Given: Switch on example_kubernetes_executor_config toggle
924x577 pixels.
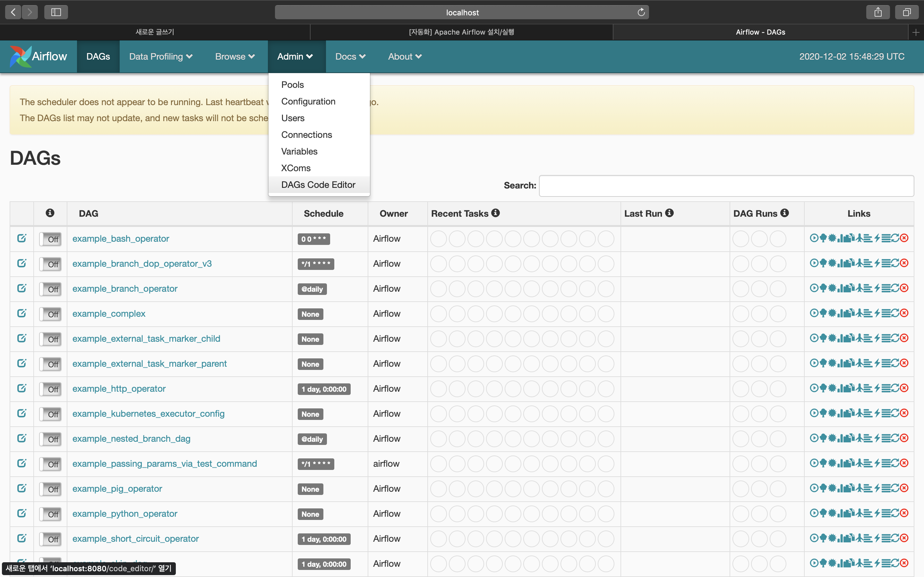Looking at the screenshot, I should click(x=50, y=414).
